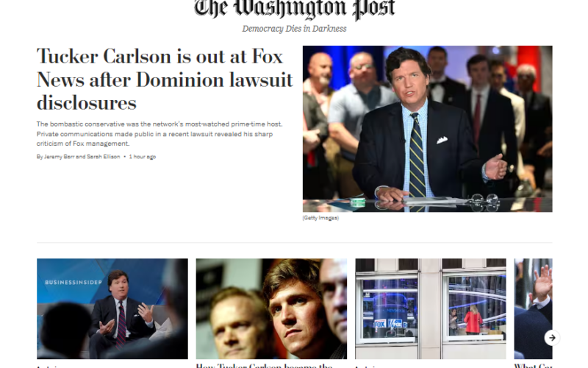588x368 pixels.
Task: Click the story summary about bombastic conservative
Action: click(159, 134)
